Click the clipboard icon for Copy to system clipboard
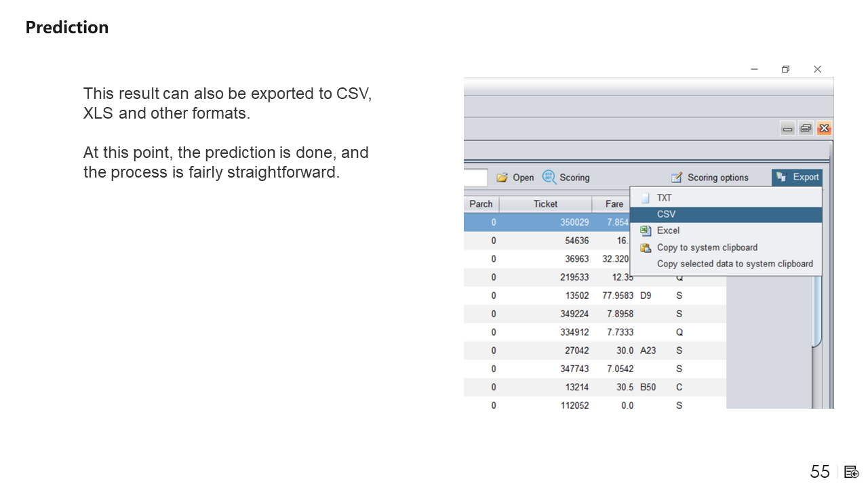Screen dimensions: 868x488 click(645, 247)
